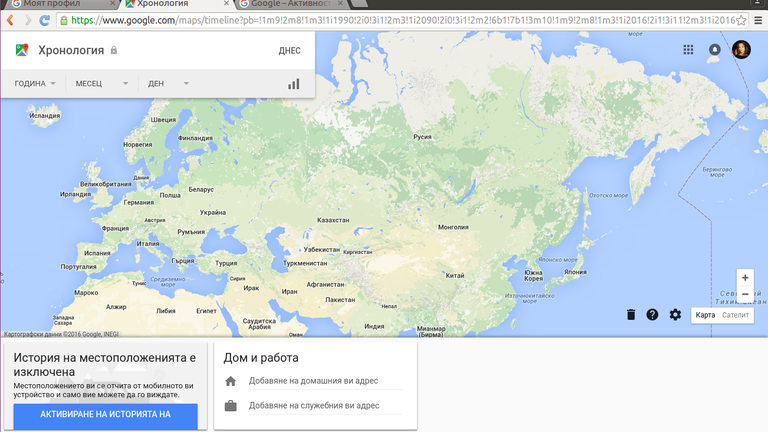This screenshot has height=432, width=768.
Task: Switch map to Сателит view
Action: click(735, 315)
